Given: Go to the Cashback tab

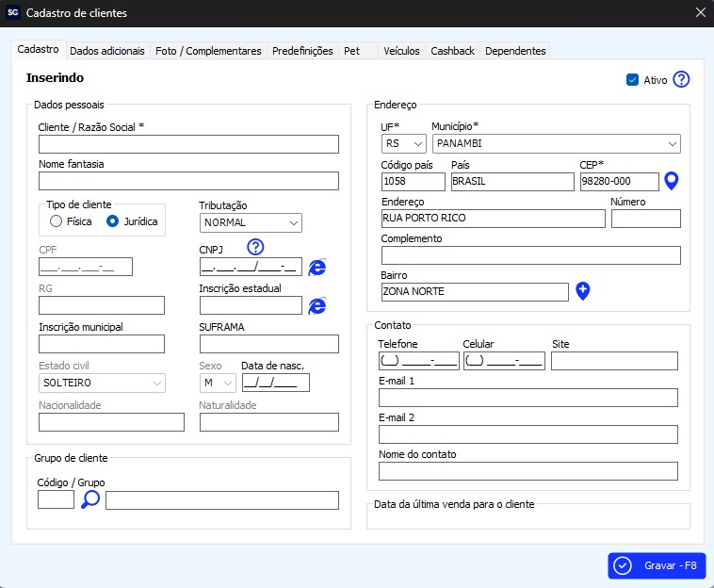Looking at the screenshot, I should 452,51.
